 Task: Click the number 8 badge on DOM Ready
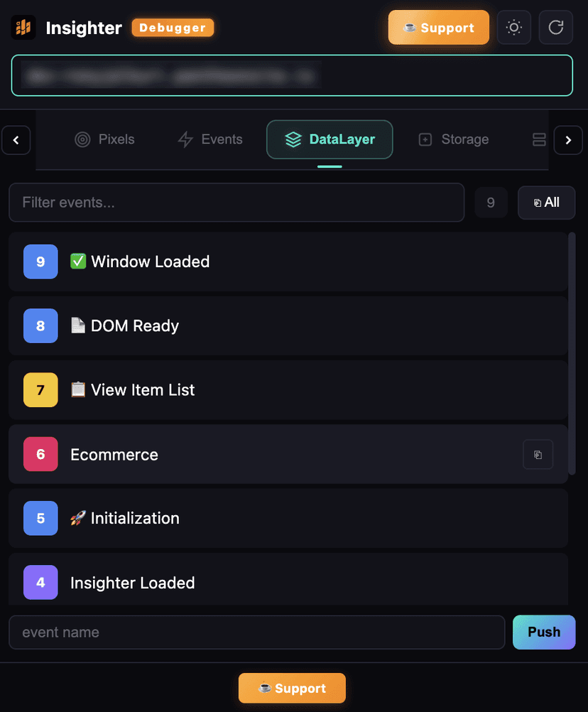point(40,326)
